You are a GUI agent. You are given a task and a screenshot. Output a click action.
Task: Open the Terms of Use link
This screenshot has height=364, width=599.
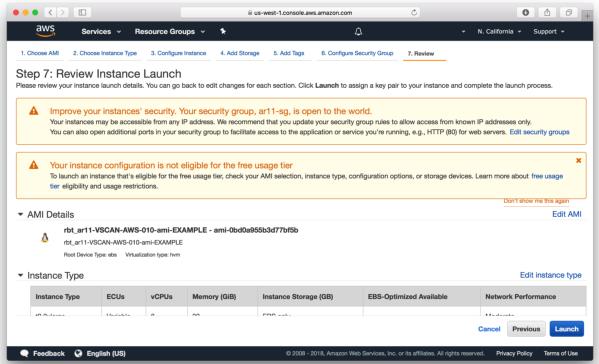tap(561, 353)
